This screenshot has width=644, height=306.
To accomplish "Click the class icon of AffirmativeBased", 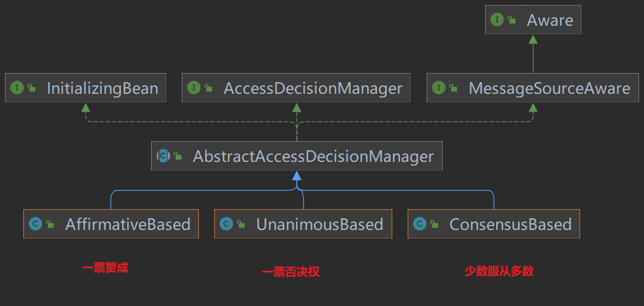I will pyautogui.click(x=36, y=224).
